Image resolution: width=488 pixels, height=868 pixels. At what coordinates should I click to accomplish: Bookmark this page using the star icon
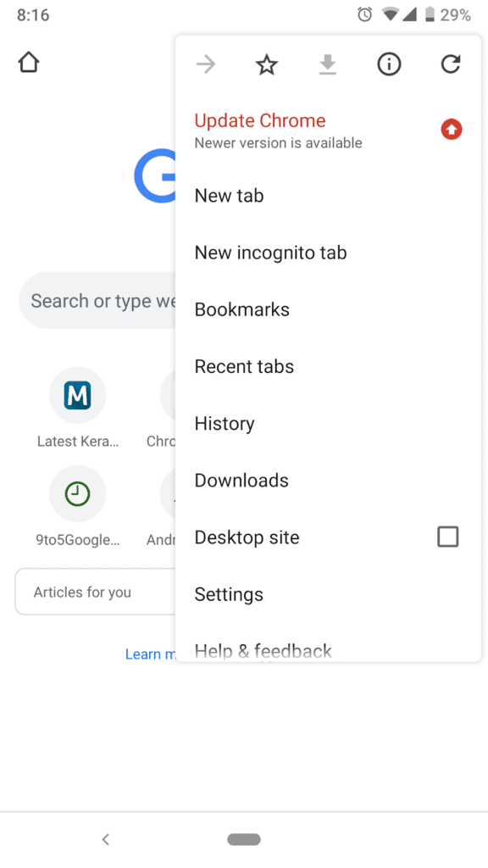[266, 64]
